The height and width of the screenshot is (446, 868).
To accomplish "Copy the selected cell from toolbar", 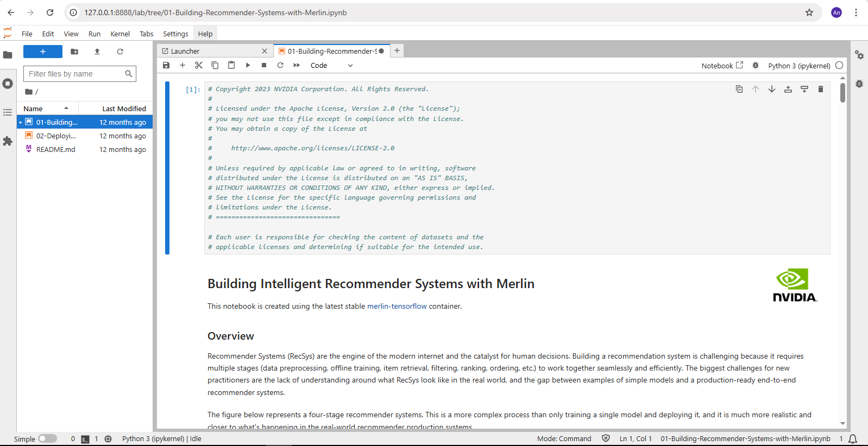I will 215,65.
